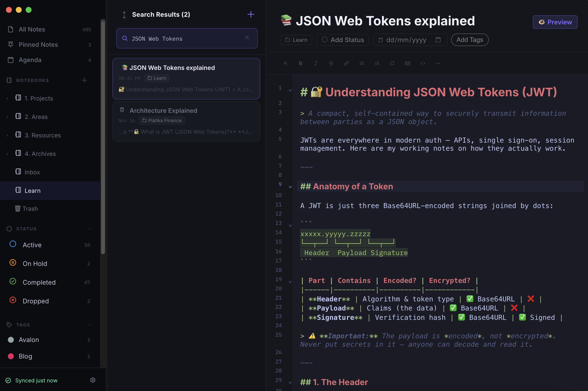The image size is (588, 391).
Task: Open the Trash folder
Action: 50,209
